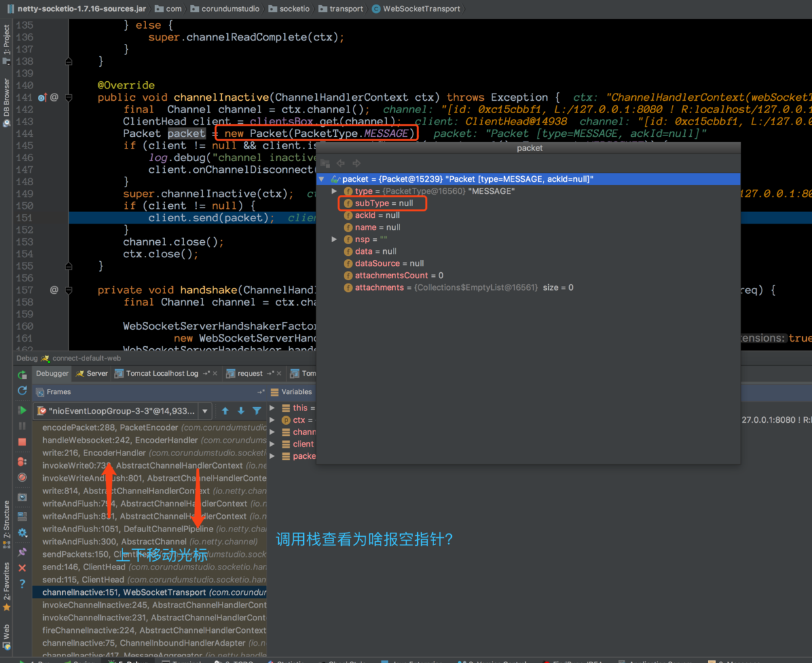Select send:146, ClientHead stack frame
The width and height of the screenshot is (812, 663).
coord(150,567)
